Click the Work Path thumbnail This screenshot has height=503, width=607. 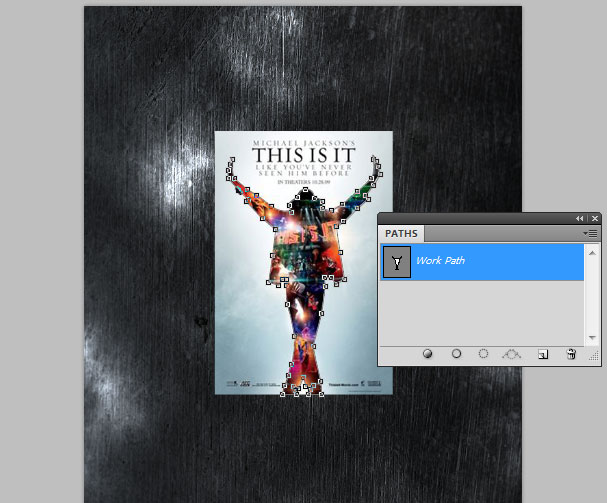(x=397, y=262)
